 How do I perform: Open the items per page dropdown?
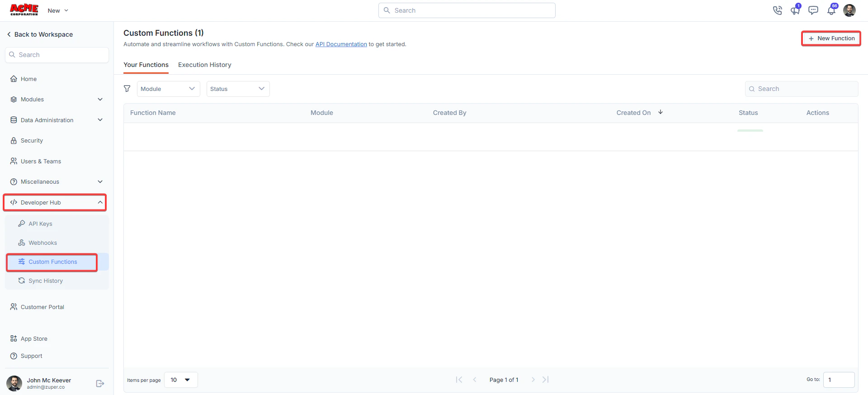pos(181,380)
